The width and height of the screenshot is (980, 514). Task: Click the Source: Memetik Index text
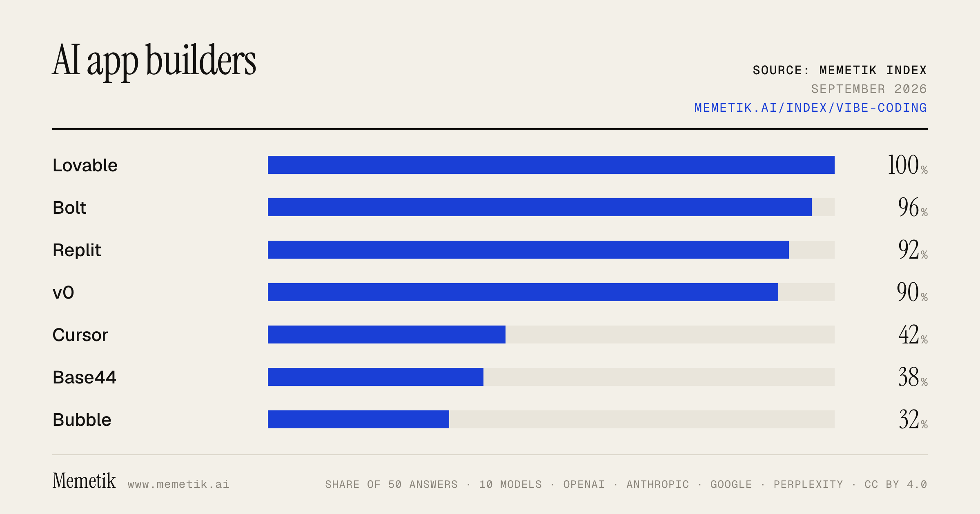[840, 70]
